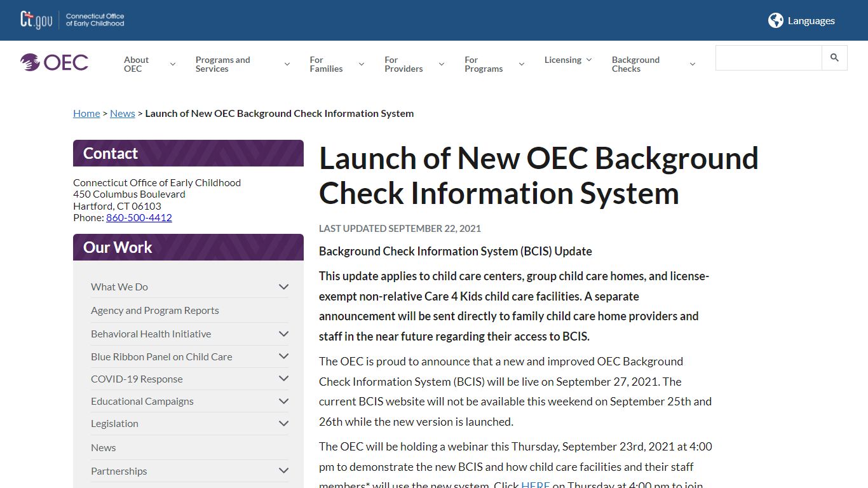Click the Our Work panel heading

[x=188, y=247]
